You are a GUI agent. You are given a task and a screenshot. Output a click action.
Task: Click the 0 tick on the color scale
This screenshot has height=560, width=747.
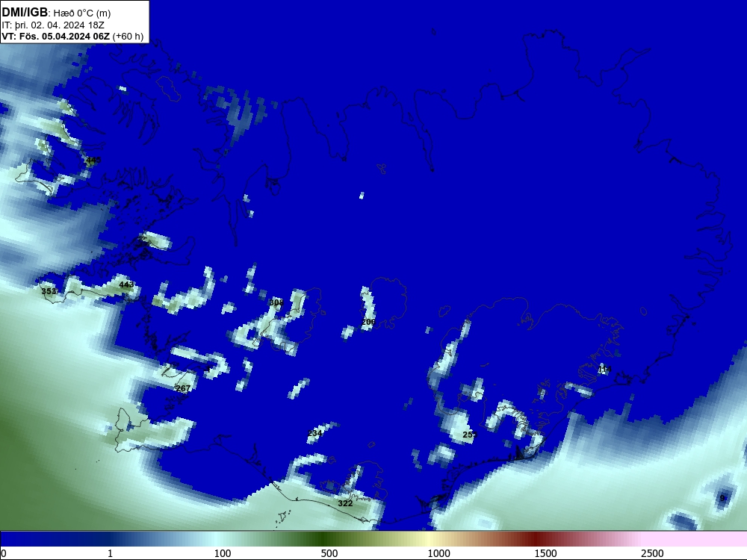click(x=4, y=553)
